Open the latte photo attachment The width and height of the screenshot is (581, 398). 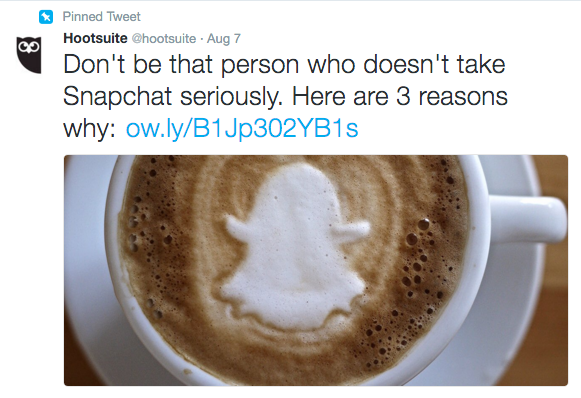pyautogui.click(x=316, y=270)
